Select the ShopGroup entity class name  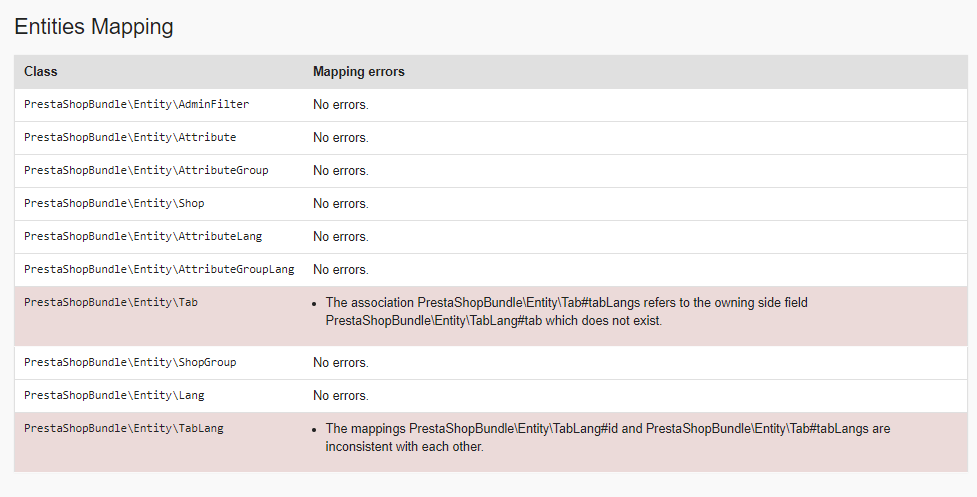pos(130,362)
